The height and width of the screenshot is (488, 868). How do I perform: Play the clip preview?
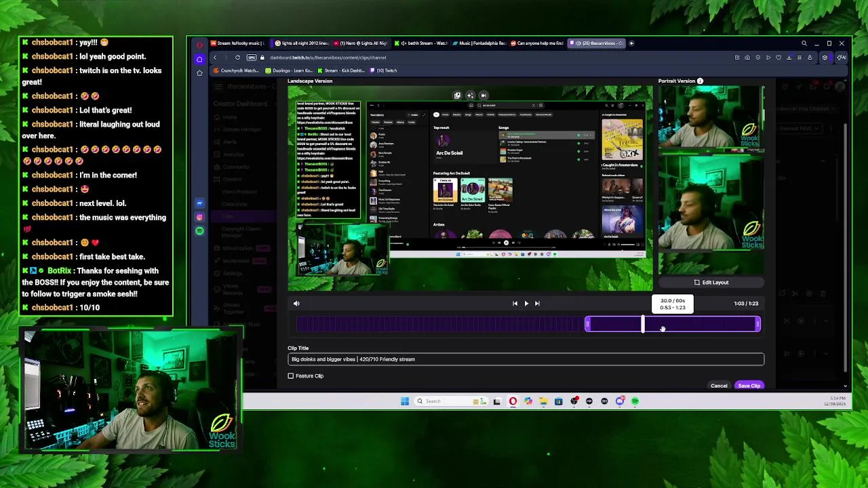click(526, 304)
